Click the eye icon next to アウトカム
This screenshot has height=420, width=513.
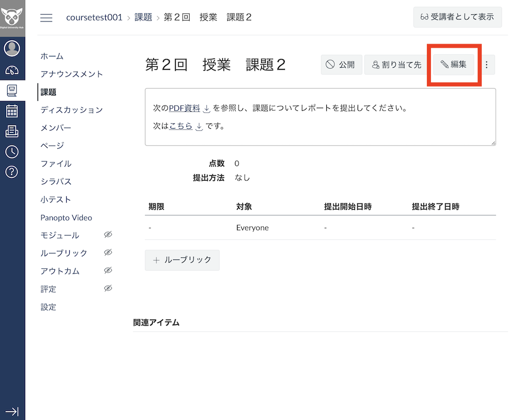pos(108,270)
